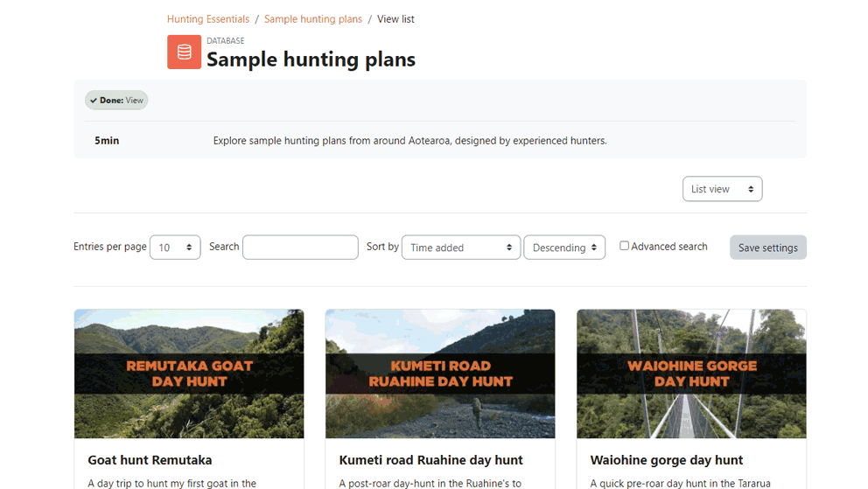This screenshot has height=489, width=868.
Task: Click the 5min duration label
Action: (107, 141)
